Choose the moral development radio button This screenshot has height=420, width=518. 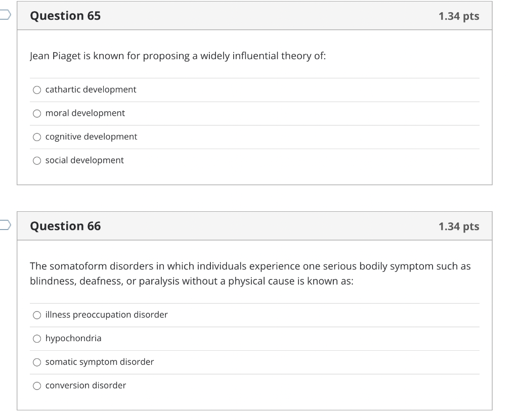[x=37, y=114]
